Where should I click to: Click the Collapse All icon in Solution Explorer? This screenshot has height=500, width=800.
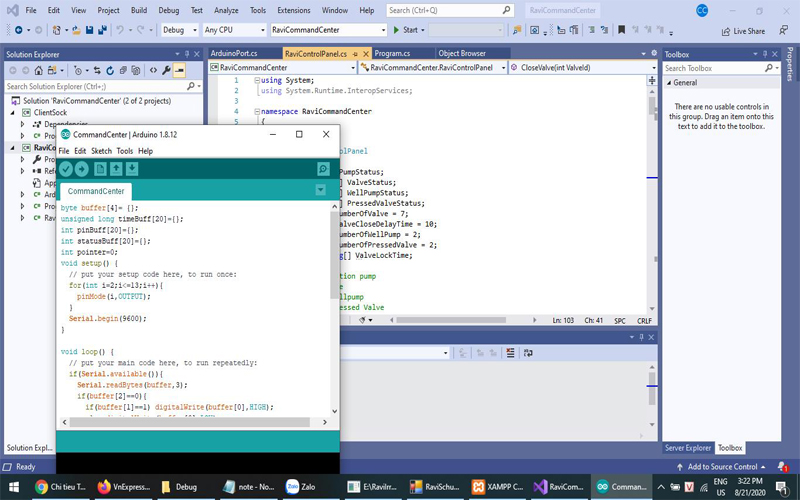pyautogui.click(x=123, y=70)
